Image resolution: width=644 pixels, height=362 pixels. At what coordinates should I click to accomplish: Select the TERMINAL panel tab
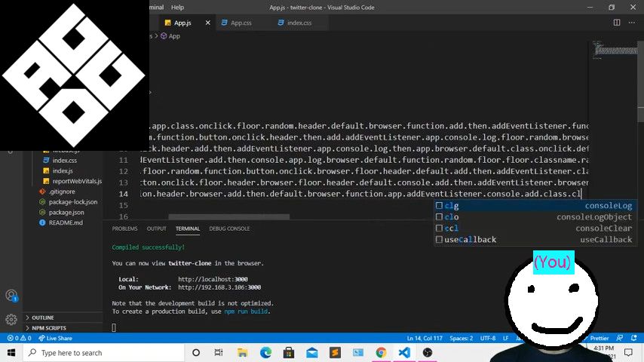pyautogui.click(x=188, y=229)
